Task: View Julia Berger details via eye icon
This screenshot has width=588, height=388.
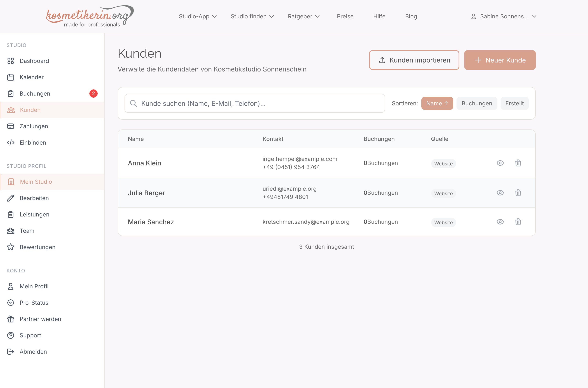Action: (x=500, y=193)
